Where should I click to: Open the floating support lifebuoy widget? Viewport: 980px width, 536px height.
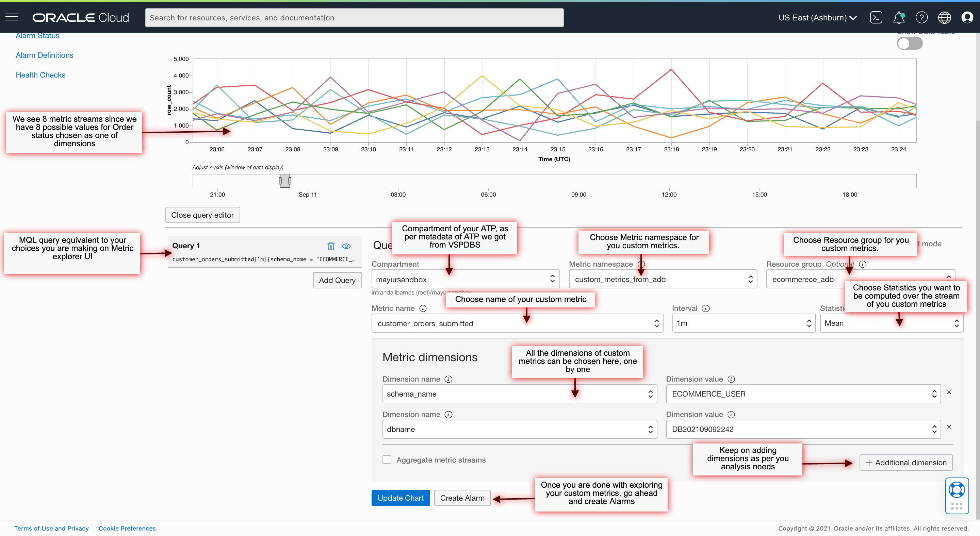click(957, 490)
